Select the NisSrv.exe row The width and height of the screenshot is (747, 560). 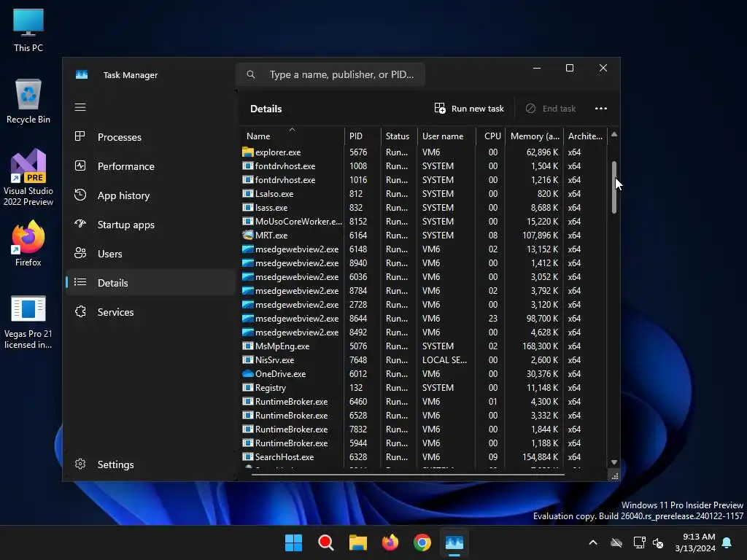coord(423,360)
